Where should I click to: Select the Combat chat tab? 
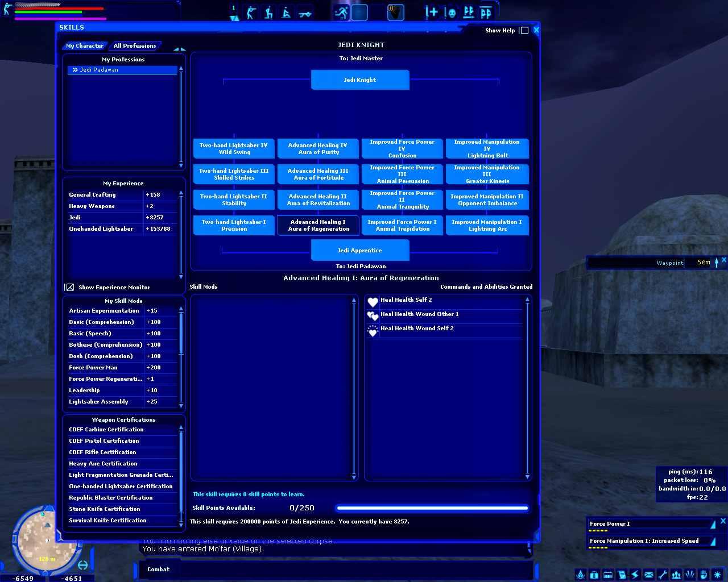(158, 569)
